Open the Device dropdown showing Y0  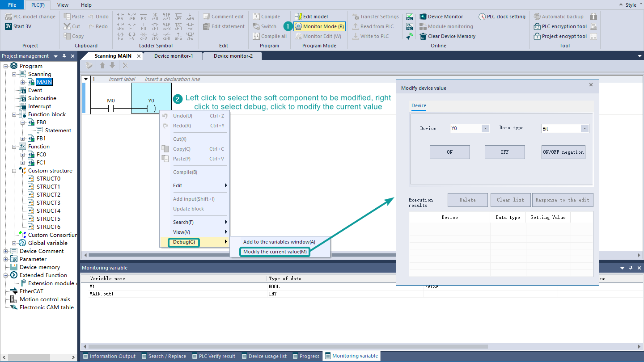coord(485,129)
